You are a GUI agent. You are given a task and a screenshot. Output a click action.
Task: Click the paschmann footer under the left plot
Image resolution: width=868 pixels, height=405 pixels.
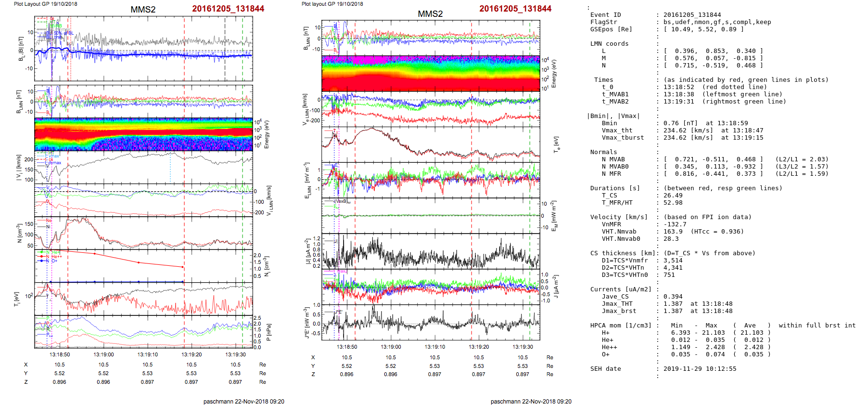pos(243,401)
